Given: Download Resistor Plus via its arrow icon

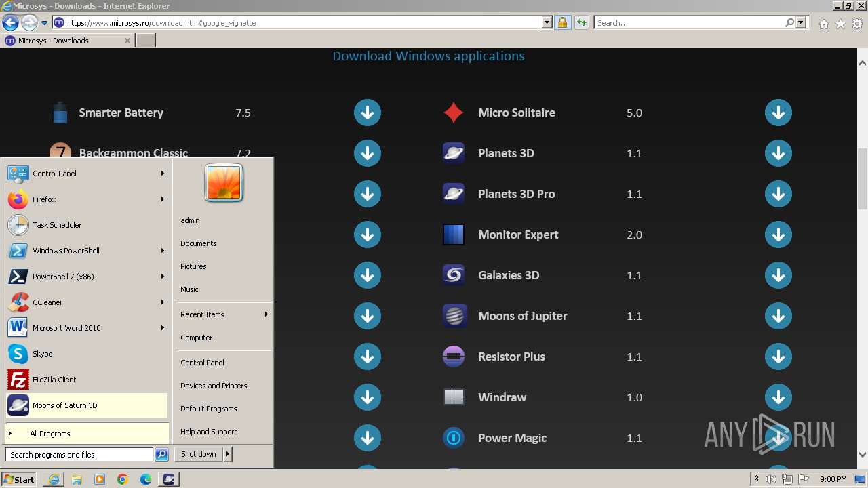Looking at the screenshot, I should tap(778, 357).
